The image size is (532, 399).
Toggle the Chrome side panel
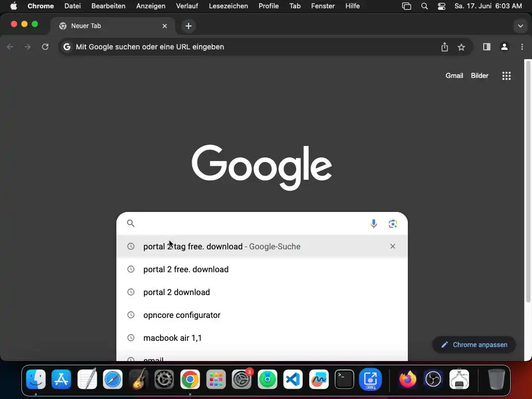486,47
